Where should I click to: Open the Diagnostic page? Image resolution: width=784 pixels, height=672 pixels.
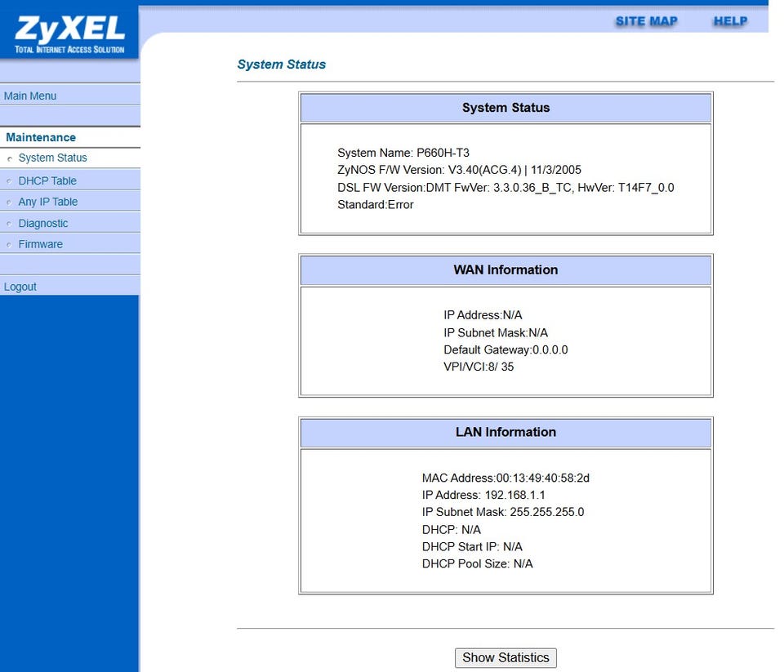[x=43, y=223]
